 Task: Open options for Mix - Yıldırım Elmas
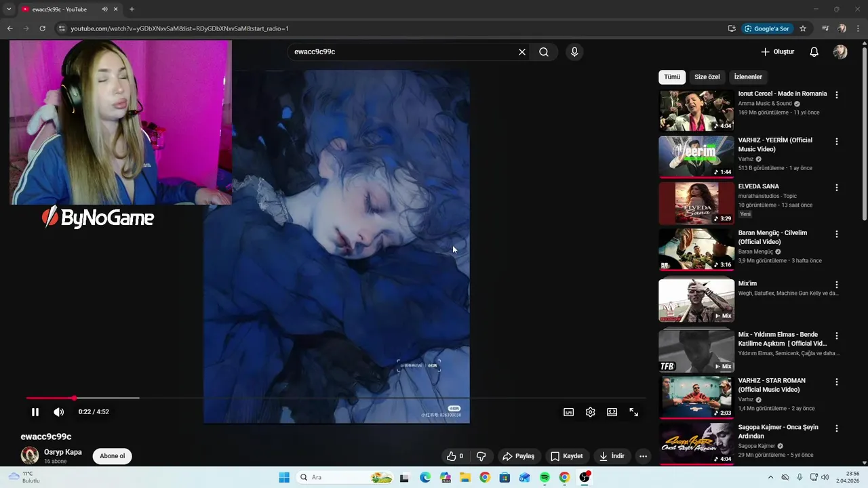837,335
